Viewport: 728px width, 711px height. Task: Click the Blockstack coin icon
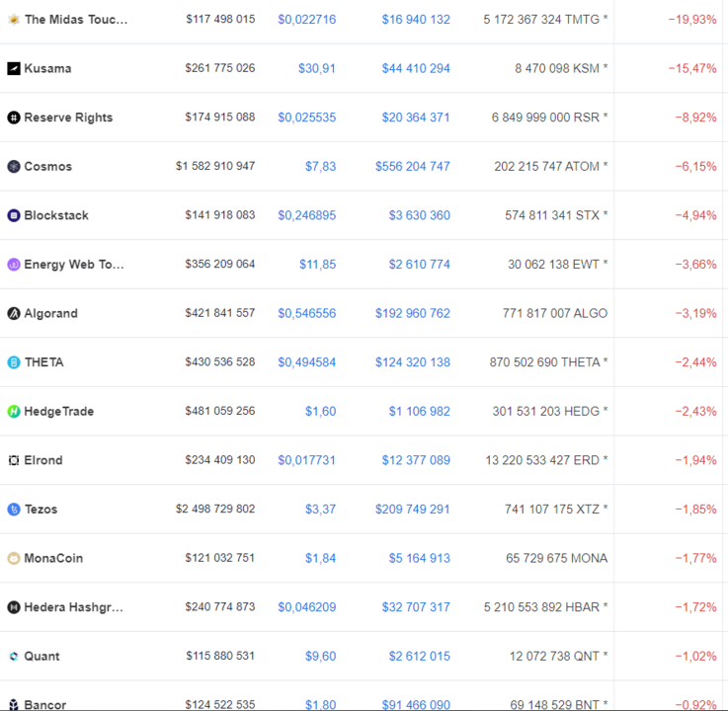coord(14,215)
